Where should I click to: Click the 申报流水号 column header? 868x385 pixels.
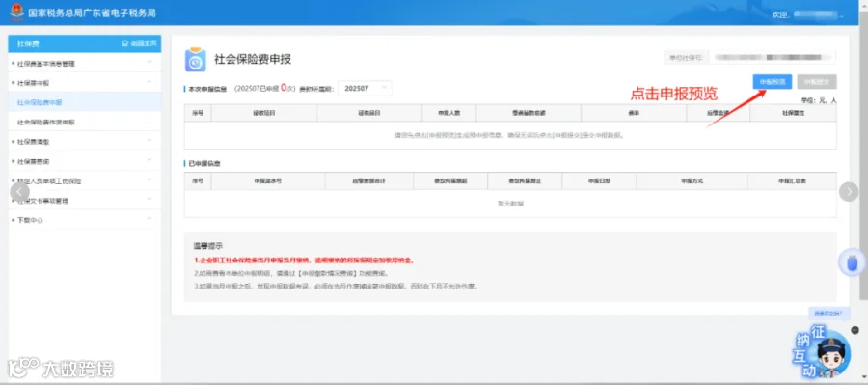[x=268, y=181]
